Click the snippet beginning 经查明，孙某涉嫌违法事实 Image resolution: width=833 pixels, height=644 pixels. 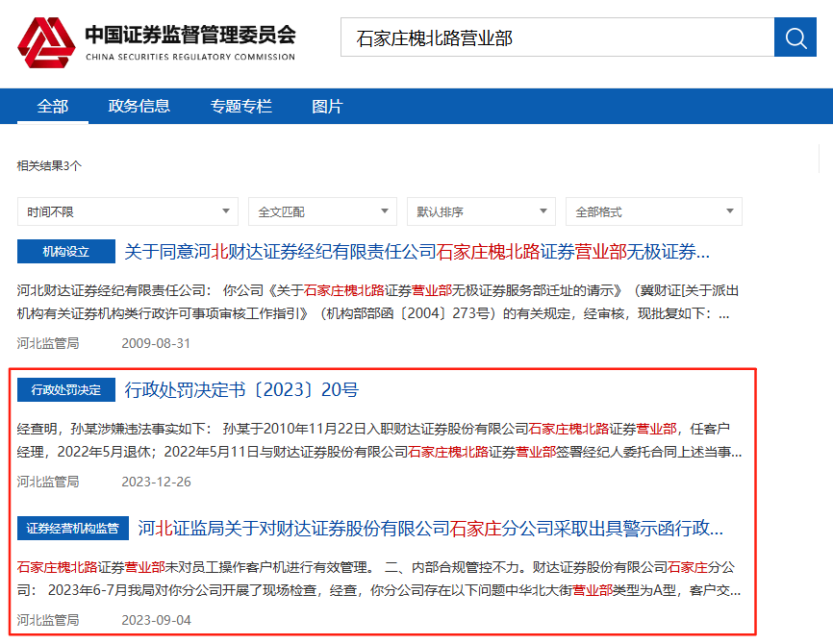point(379,440)
